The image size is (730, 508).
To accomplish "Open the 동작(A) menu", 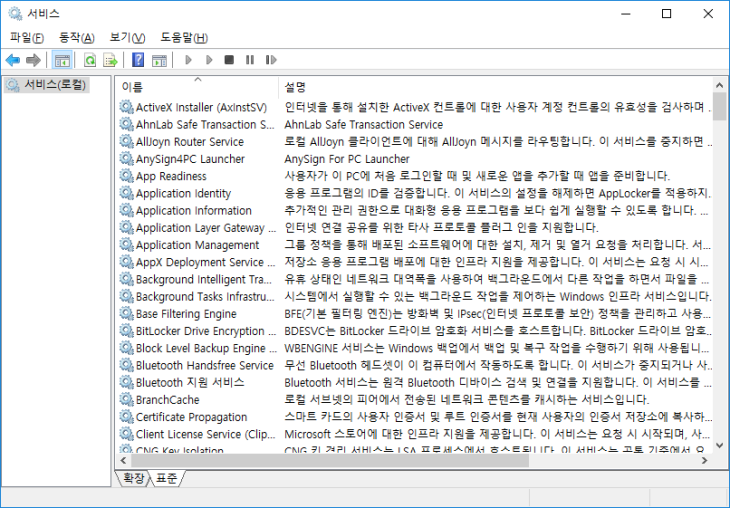I will tap(76, 38).
